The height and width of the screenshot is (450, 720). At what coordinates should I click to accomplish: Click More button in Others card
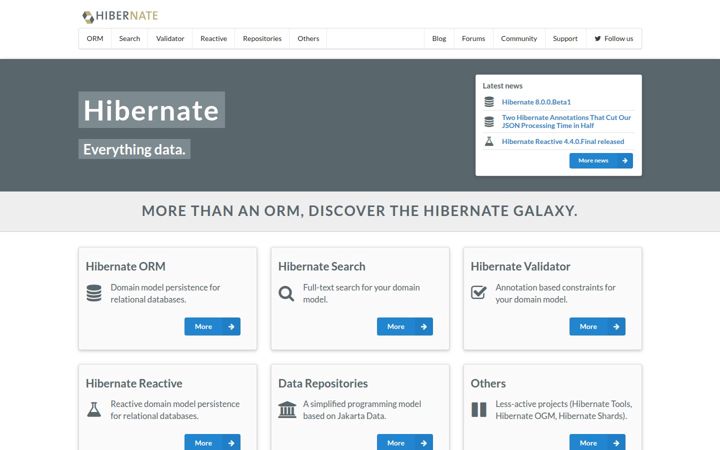tap(597, 443)
